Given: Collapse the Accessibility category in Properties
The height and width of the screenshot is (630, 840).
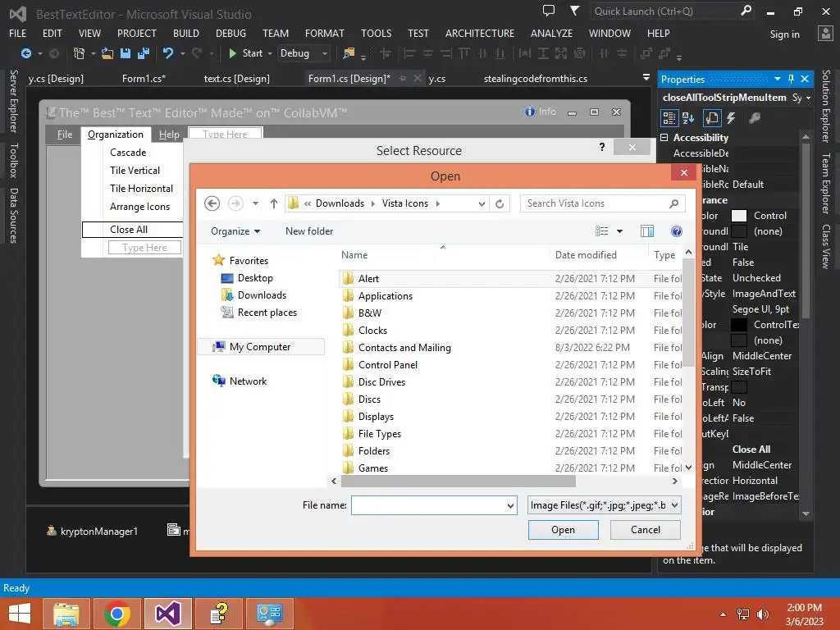Looking at the screenshot, I should click(x=664, y=138).
